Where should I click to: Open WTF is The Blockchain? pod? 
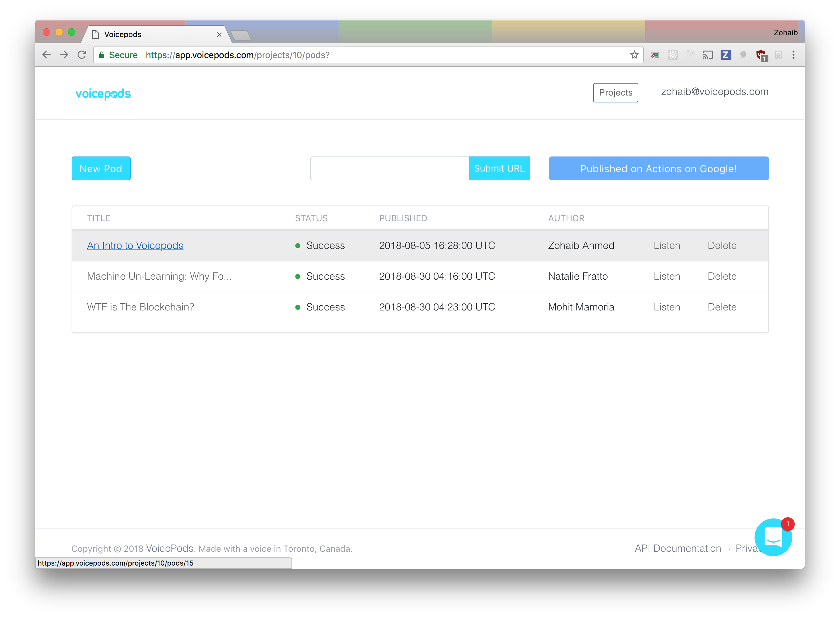click(x=140, y=307)
